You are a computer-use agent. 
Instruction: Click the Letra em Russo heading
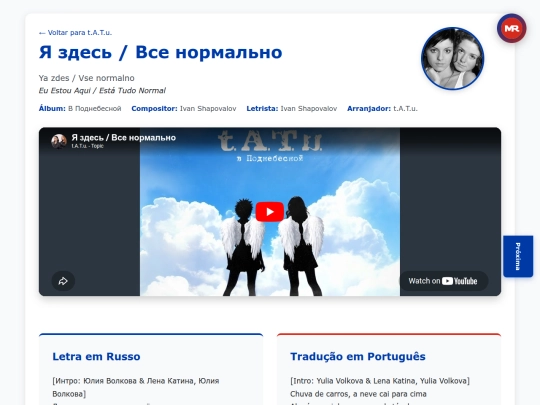pyautogui.click(x=96, y=356)
